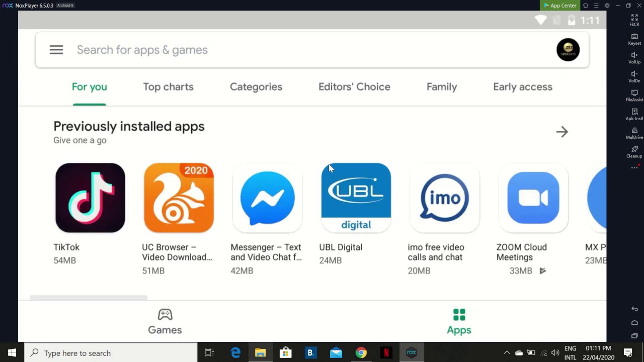Open Nox App Center button
Viewport: 644px width, 362px height.
point(560,6)
